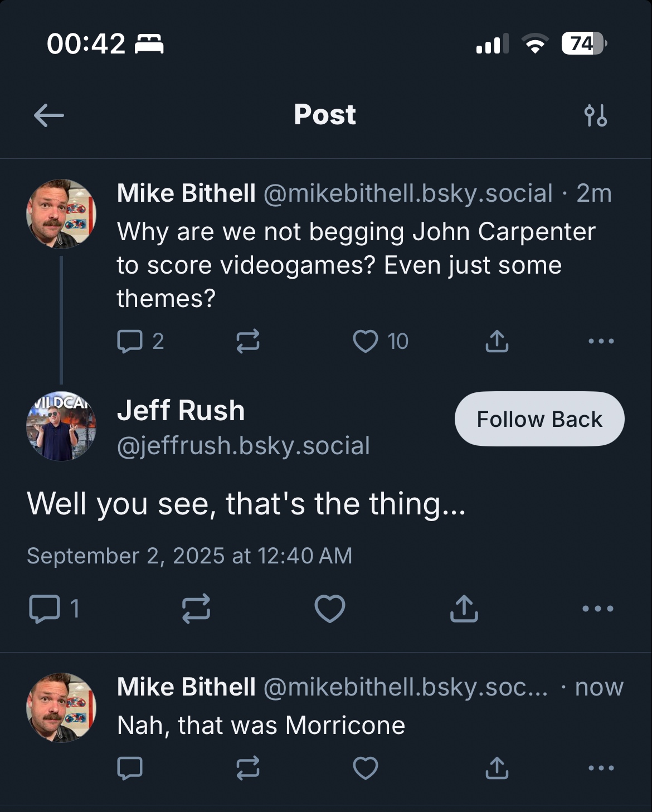Reply to Mike Bithell's John Carpenter post
The width and height of the screenshot is (652, 812).
tap(130, 341)
